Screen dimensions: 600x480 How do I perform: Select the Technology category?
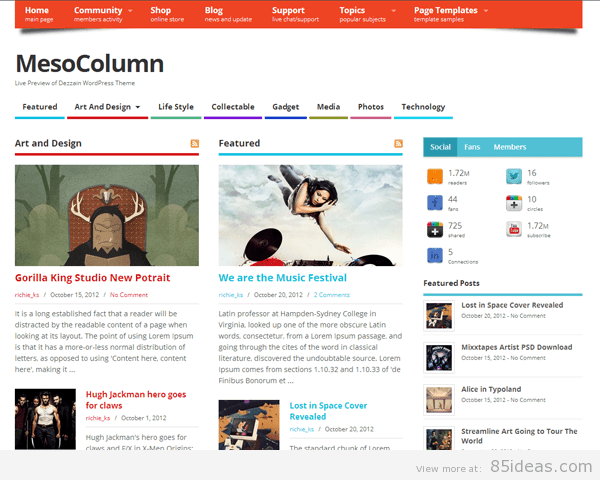click(x=423, y=107)
